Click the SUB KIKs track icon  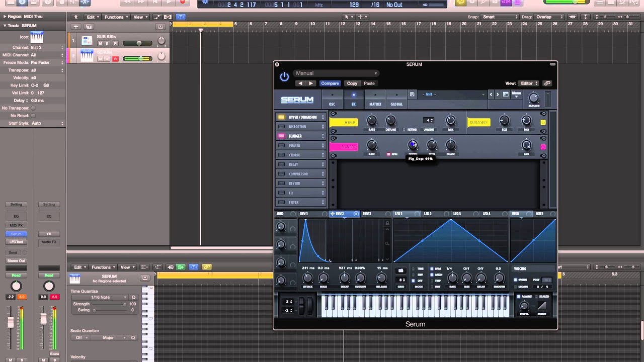pyautogui.click(x=87, y=41)
